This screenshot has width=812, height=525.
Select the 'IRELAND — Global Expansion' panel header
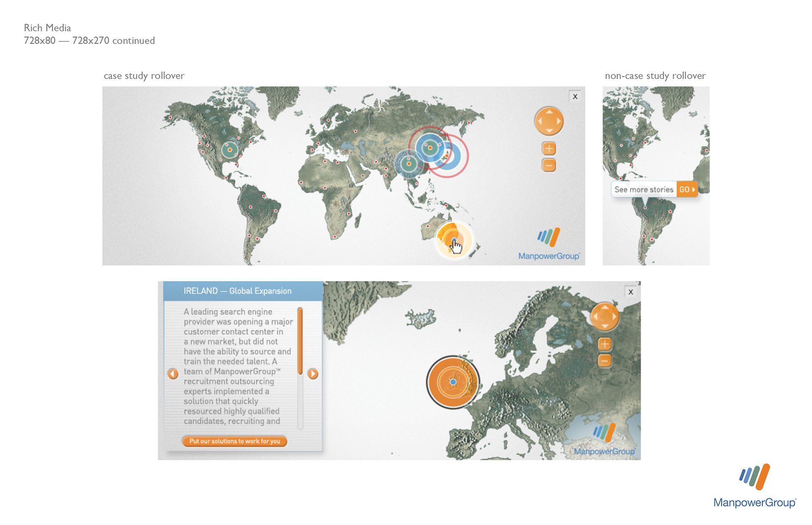coord(243,291)
